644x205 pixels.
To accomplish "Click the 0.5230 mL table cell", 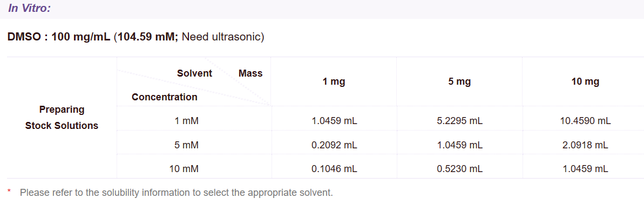I will [x=459, y=169].
